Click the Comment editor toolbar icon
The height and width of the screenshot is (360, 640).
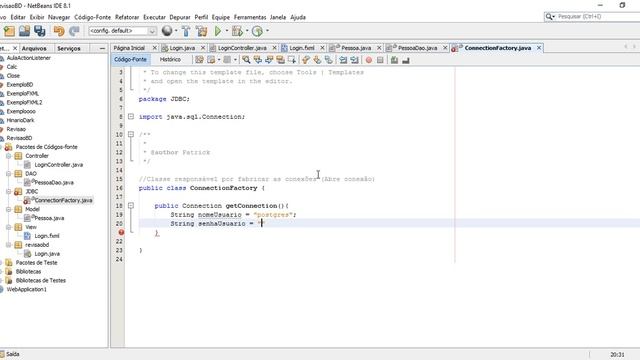[394, 60]
